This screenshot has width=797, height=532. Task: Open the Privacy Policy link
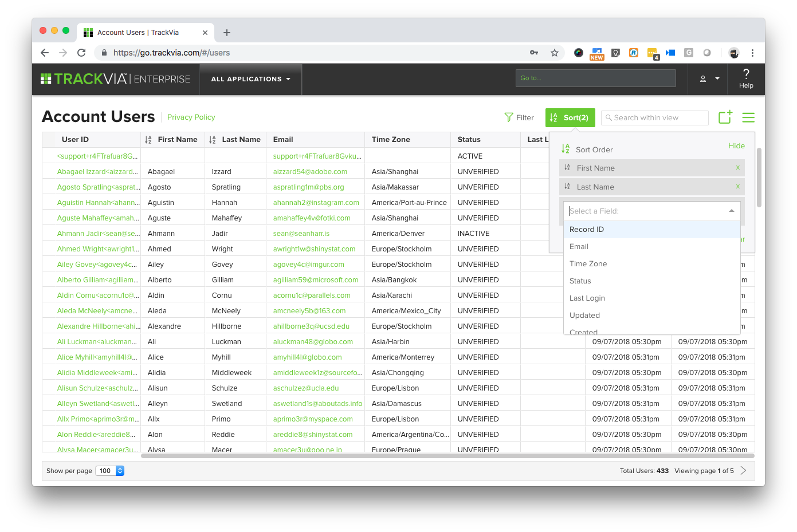pyautogui.click(x=191, y=117)
